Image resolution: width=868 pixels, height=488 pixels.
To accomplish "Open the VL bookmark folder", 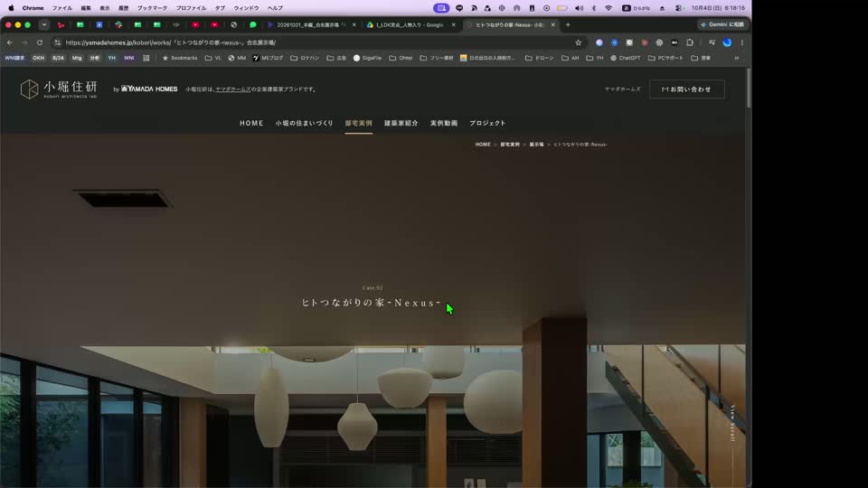I will click(213, 58).
